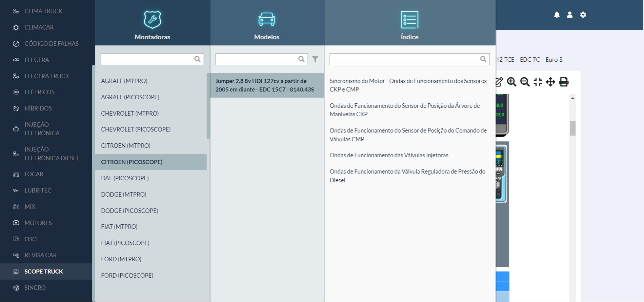Click the edit pencil icon
Screen dimensions: 644x302
(x=499, y=82)
